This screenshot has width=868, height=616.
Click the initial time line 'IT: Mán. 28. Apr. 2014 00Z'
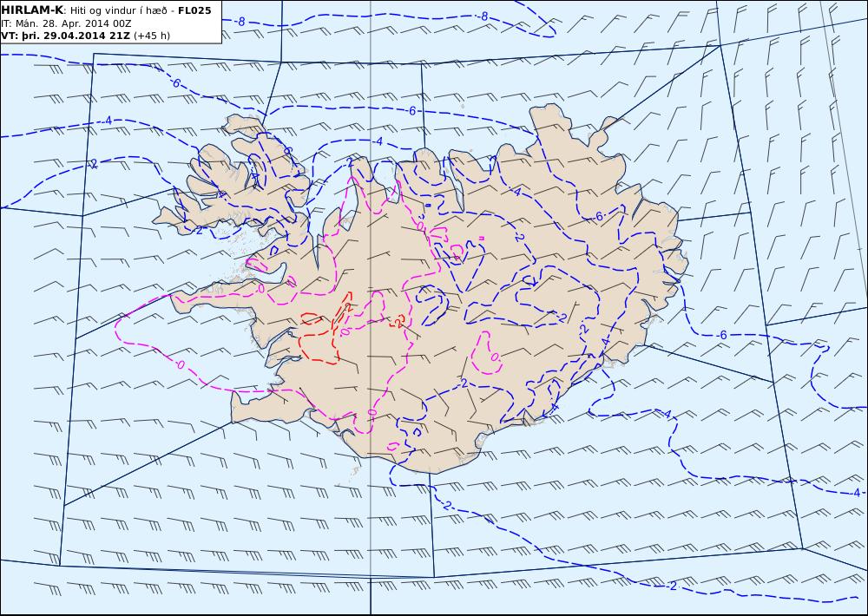(67, 23)
